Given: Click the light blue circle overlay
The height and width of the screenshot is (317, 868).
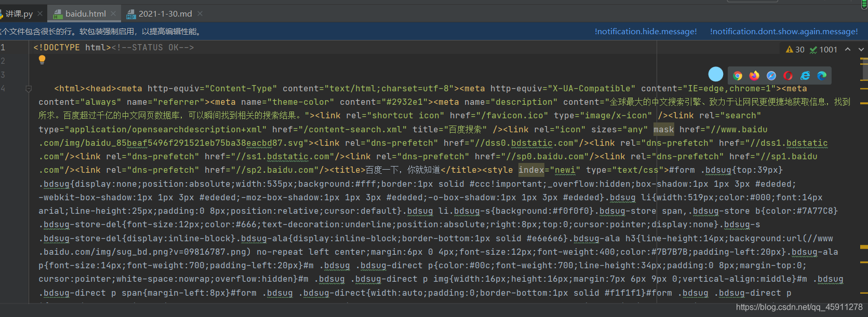Looking at the screenshot, I should [x=716, y=74].
